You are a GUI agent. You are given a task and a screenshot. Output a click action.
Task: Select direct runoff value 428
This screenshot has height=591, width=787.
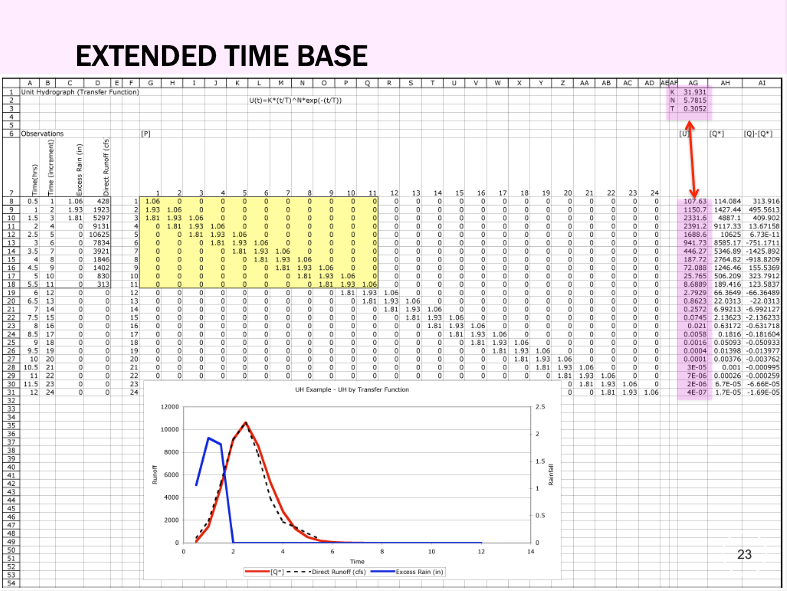(x=103, y=201)
